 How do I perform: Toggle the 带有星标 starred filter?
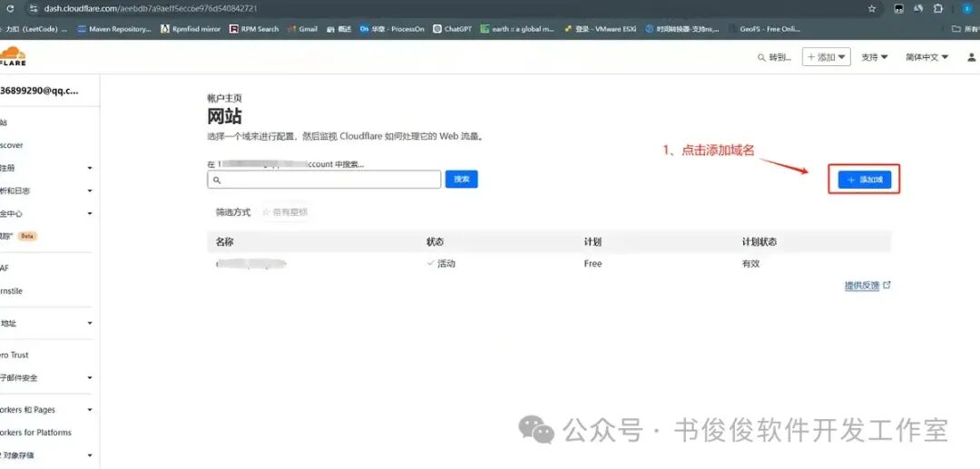[x=285, y=212]
